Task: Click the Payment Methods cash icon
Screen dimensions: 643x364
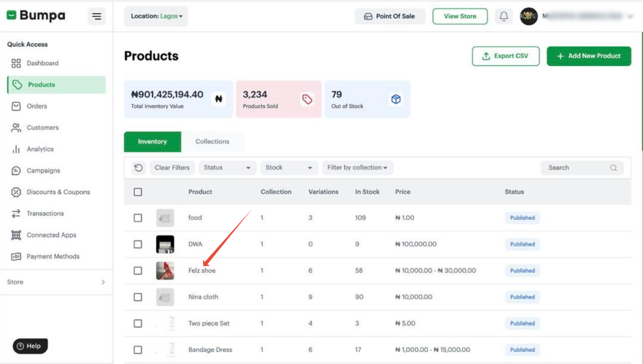Action: [16, 257]
